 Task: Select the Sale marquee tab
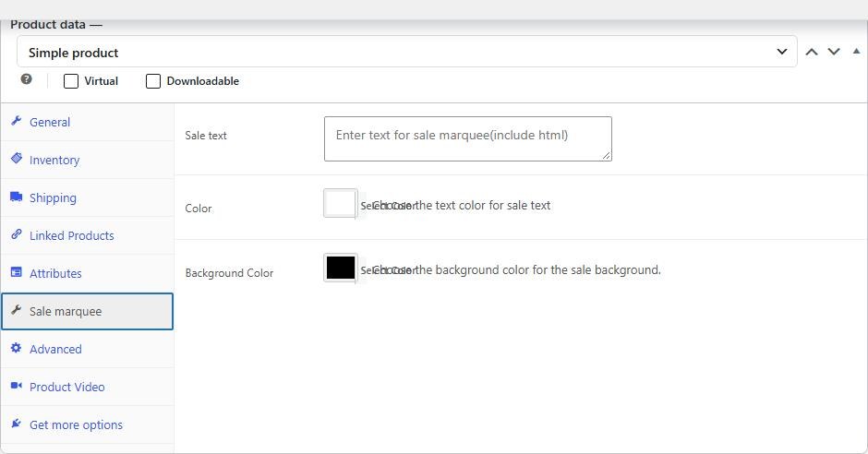(x=88, y=311)
